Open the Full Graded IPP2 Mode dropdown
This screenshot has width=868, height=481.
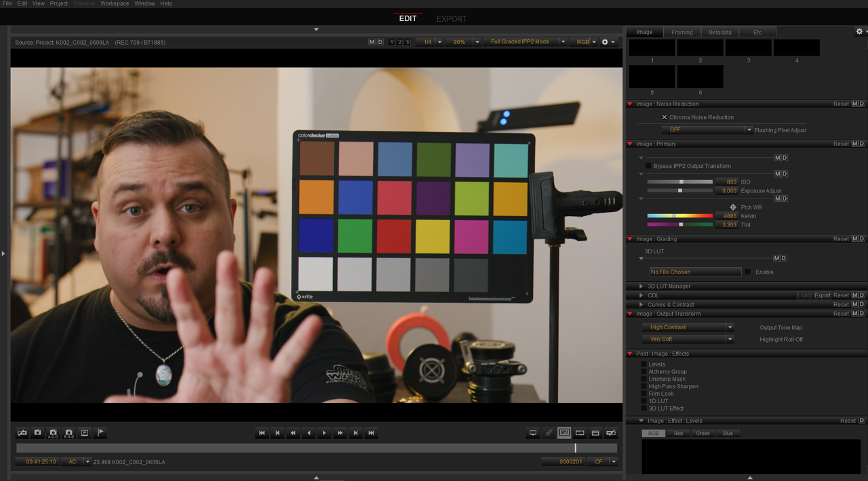(526, 42)
